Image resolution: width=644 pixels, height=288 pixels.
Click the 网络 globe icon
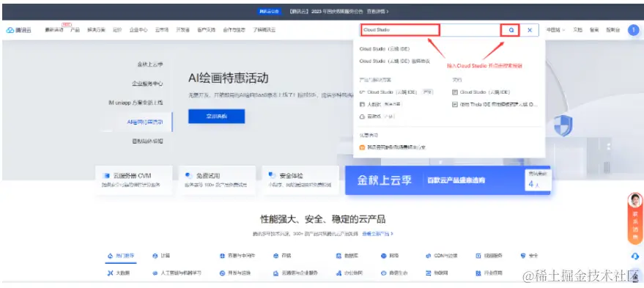[383, 256]
